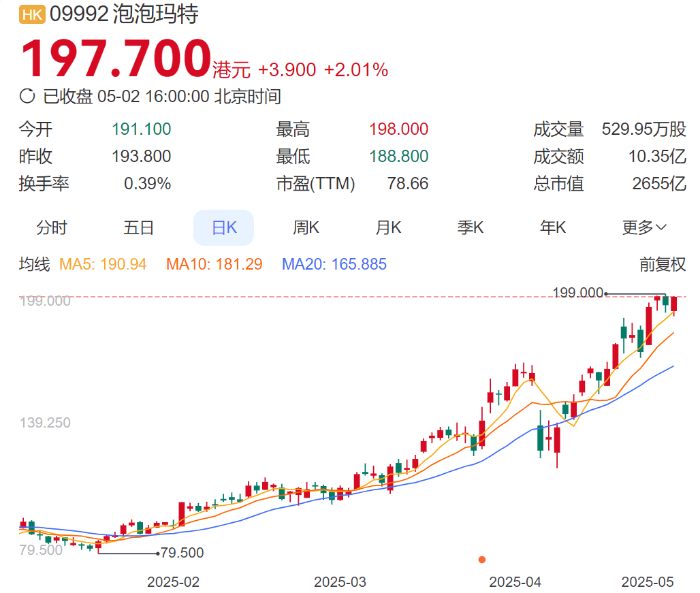Click the 199.000 high price marker on chart
The image size is (700, 593).
tap(577, 293)
